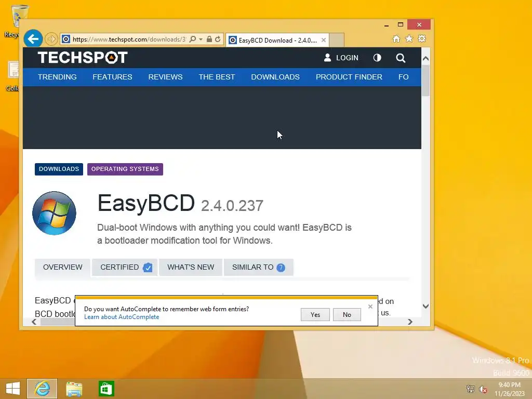This screenshot has height=399, width=532.
Task: Open the address bar dropdown arrow
Action: pyautogui.click(x=201, y=39)
